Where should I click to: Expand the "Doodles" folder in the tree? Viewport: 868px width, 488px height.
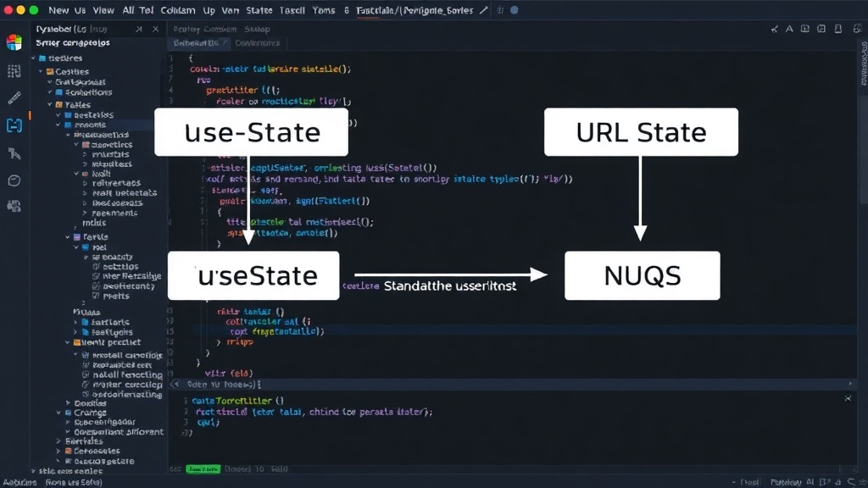click(x=68, y=403)
